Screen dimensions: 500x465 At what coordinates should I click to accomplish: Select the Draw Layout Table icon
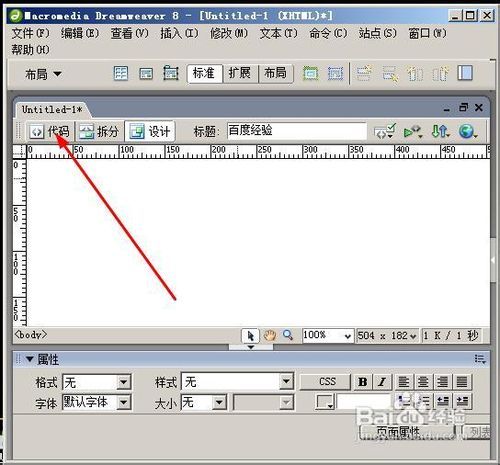pos(310,73)
